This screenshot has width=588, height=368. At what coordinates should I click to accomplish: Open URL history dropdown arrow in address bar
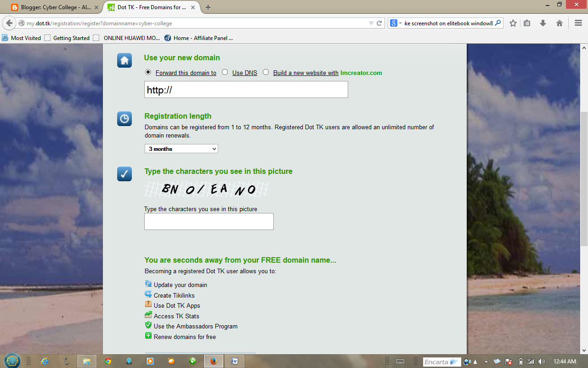coord(371,23)
